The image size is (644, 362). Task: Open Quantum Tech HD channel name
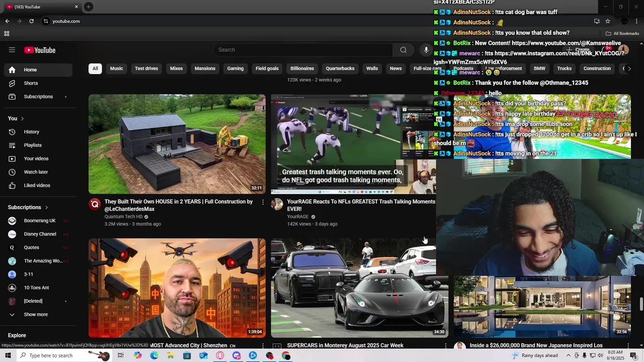coord(123,217)
